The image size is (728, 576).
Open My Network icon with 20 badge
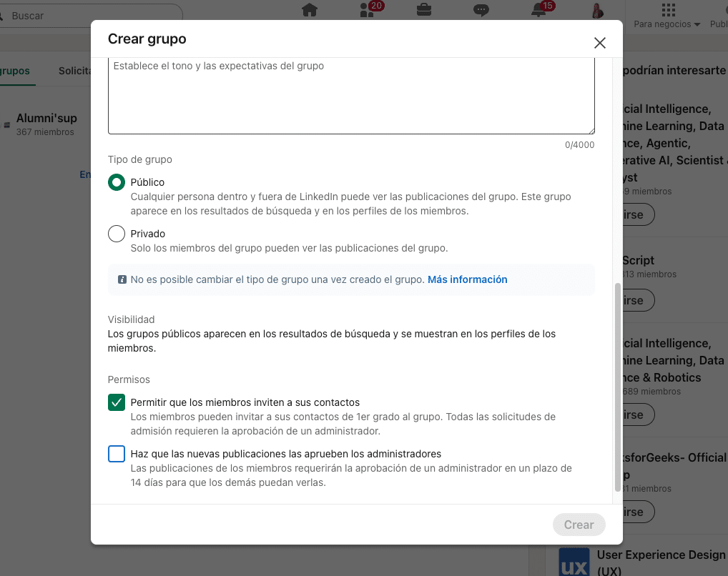coord(368,10)
